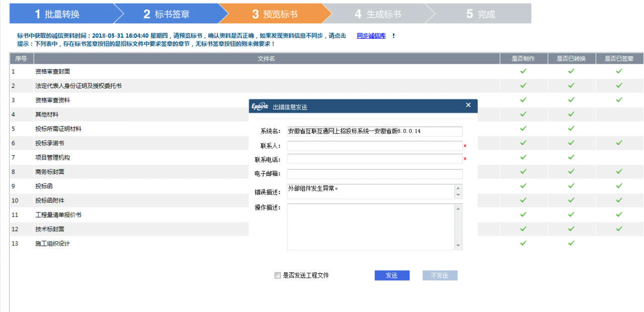Click the 联系人 input field
The width and height of the screenshot is (644, 312).
pyautogui.click(x=374, y=146)
